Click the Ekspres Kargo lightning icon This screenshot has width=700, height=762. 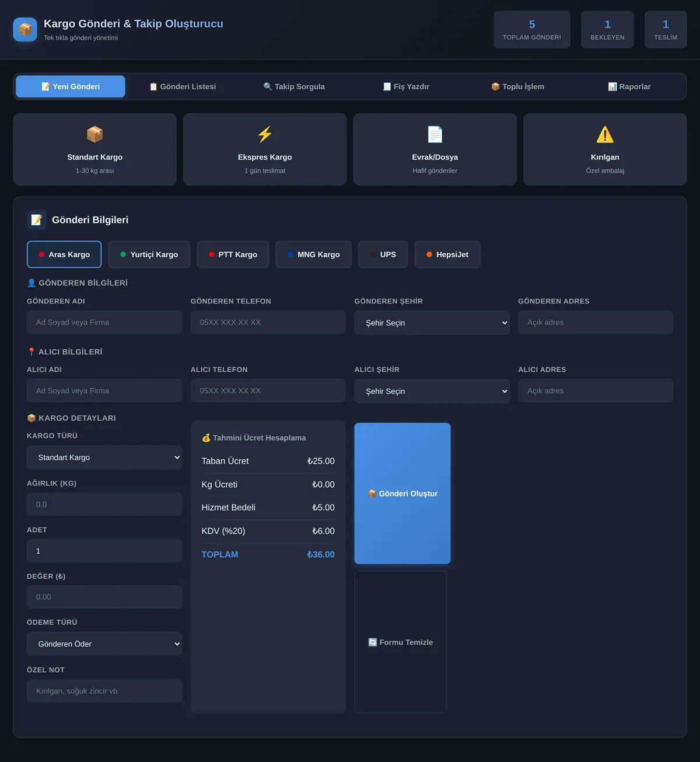click(265, 134)
